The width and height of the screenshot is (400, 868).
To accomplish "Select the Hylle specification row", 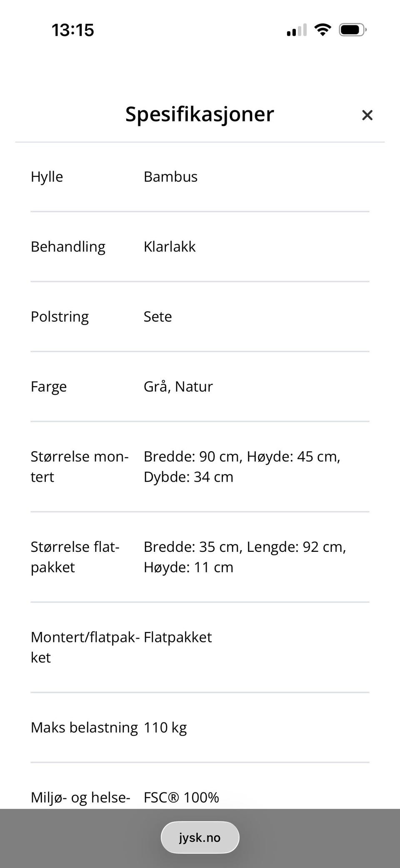I will 47,176.
